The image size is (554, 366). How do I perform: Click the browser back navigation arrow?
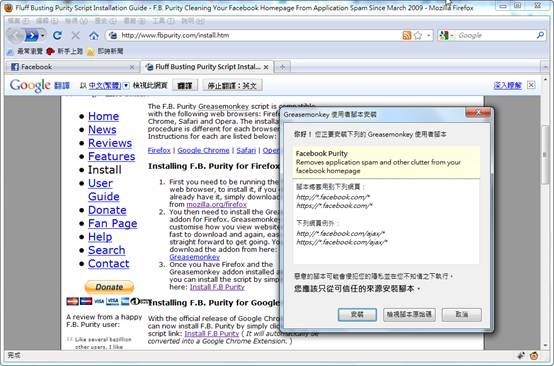[x=15, y=35]
